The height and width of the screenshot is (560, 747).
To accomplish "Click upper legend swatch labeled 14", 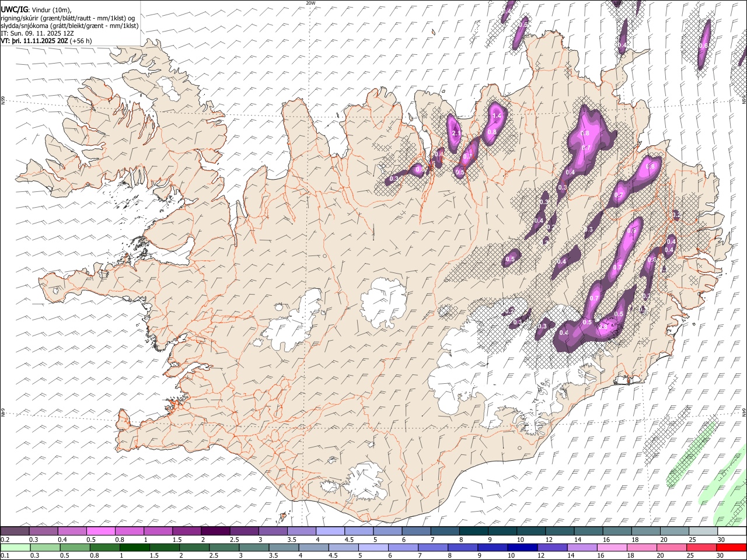I will coord(588,531).
